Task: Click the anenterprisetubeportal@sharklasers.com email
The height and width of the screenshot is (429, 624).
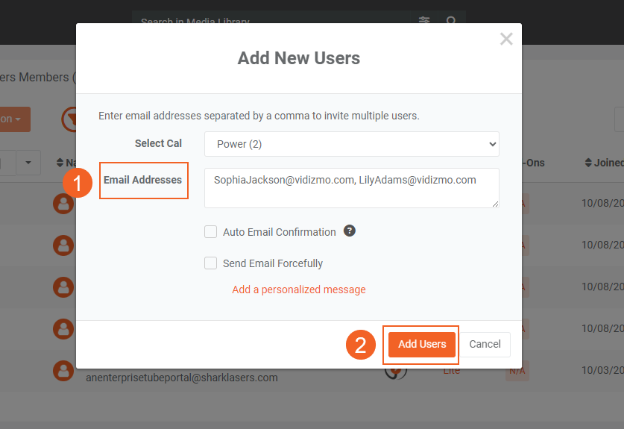Action: pyautogui.click(x=180, y=378)
